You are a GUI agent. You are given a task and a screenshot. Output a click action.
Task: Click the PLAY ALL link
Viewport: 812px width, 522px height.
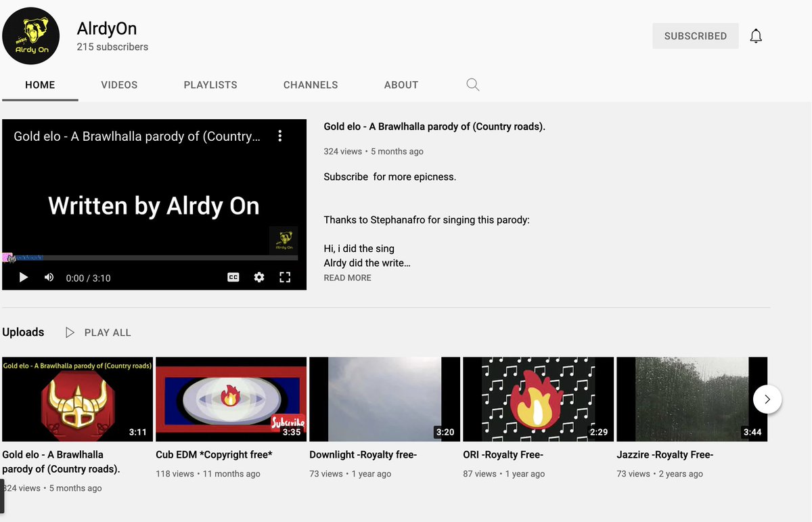108,332
